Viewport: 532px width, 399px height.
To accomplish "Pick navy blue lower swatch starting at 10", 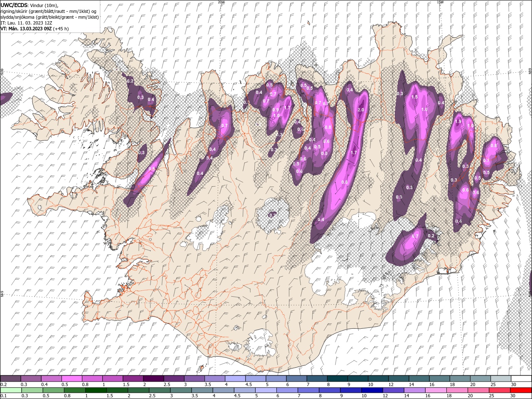I will (372, 390).
